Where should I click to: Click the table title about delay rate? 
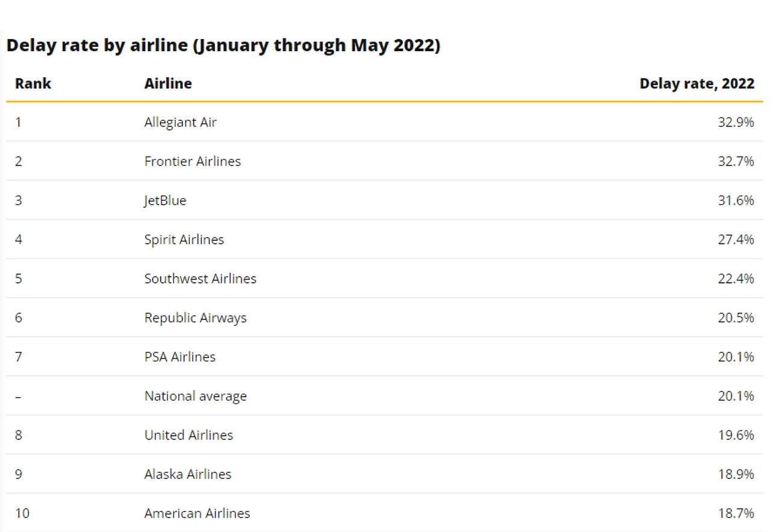click(x=223, y=46)
